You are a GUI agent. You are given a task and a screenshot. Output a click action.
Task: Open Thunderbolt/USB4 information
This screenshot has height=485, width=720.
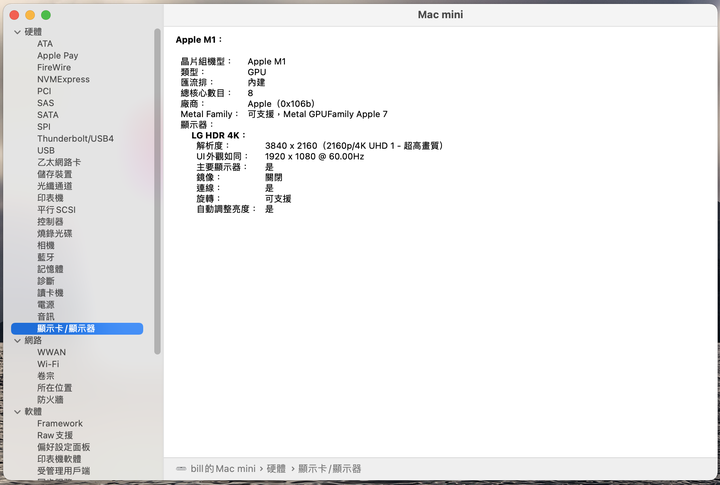tap(75, 139)
